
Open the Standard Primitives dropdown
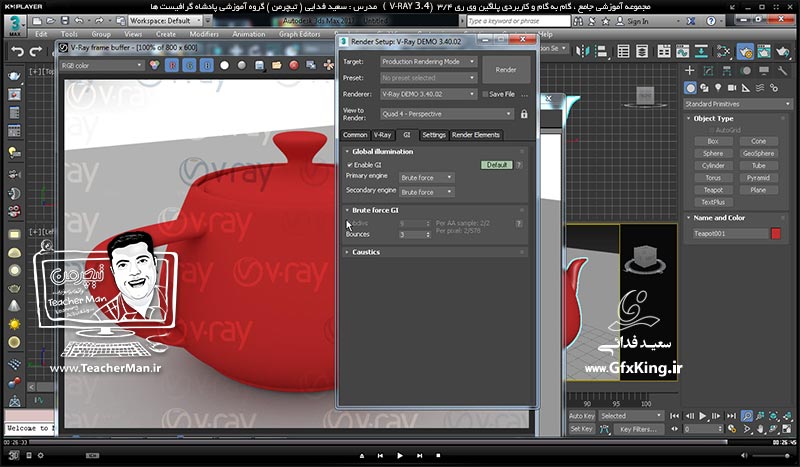[737, 104]
